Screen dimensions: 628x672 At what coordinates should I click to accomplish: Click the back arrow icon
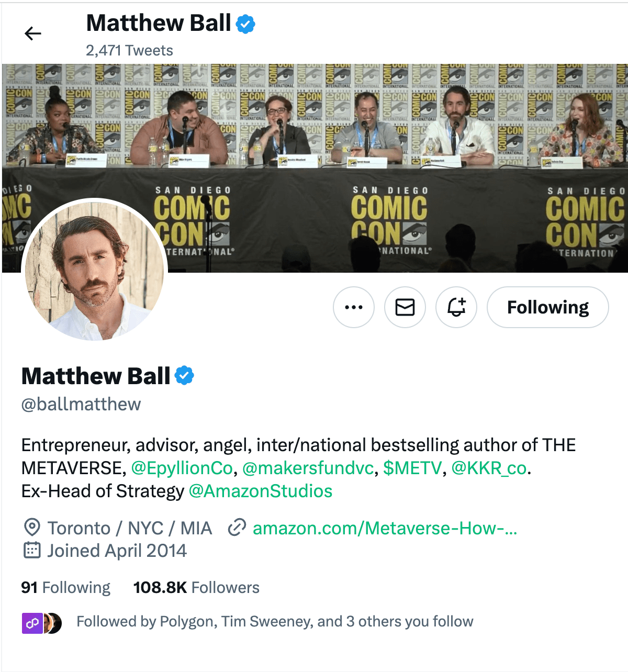[32, 34]
